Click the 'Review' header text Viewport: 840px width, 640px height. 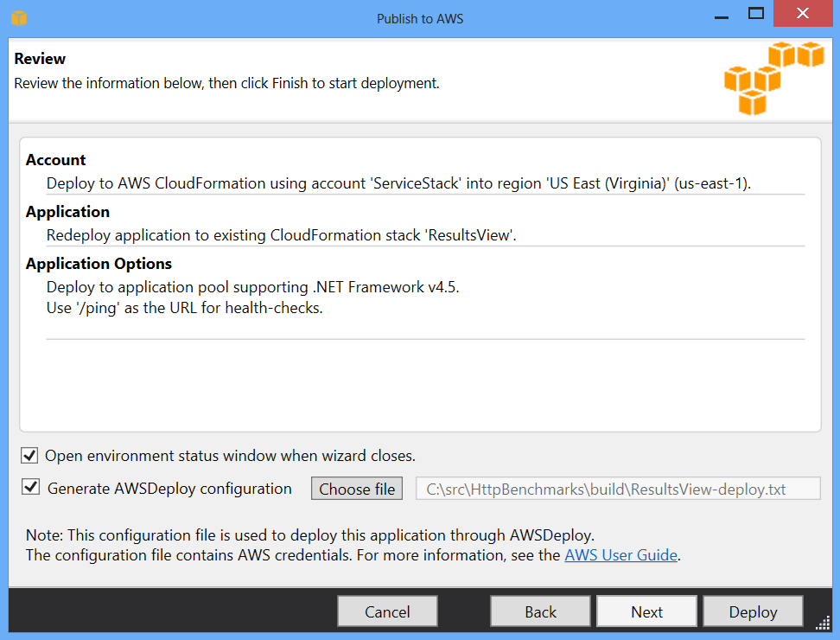[x=40, y=58]
